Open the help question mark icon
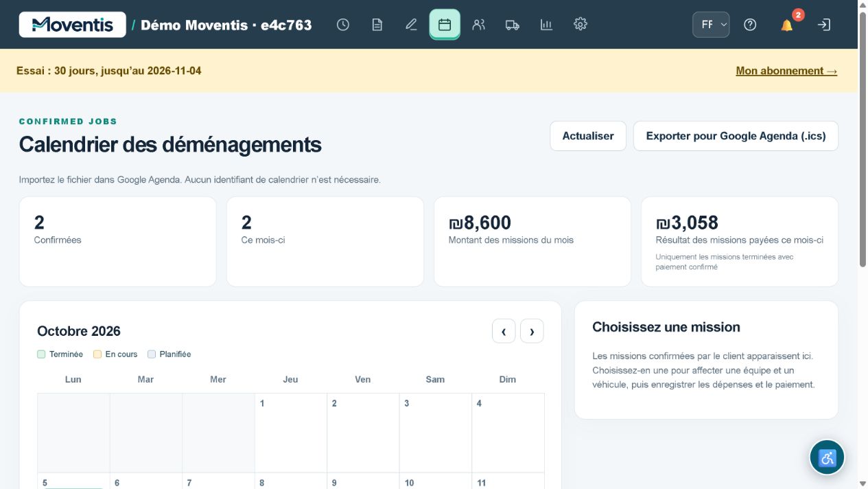The height and width of the screenshot is (489, 868). click(x=750, y=25)
